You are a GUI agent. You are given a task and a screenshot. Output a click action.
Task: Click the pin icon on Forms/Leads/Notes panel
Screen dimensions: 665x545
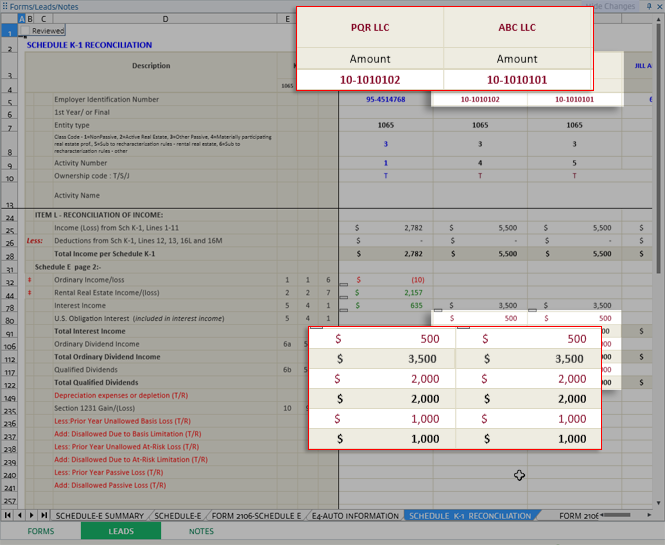[647, 6]
